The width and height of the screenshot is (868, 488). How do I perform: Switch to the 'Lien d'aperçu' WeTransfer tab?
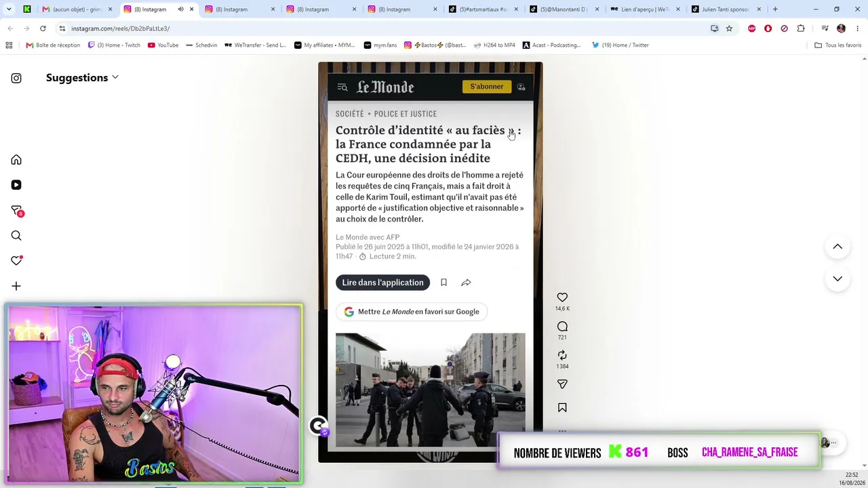[x=645, y=9]
